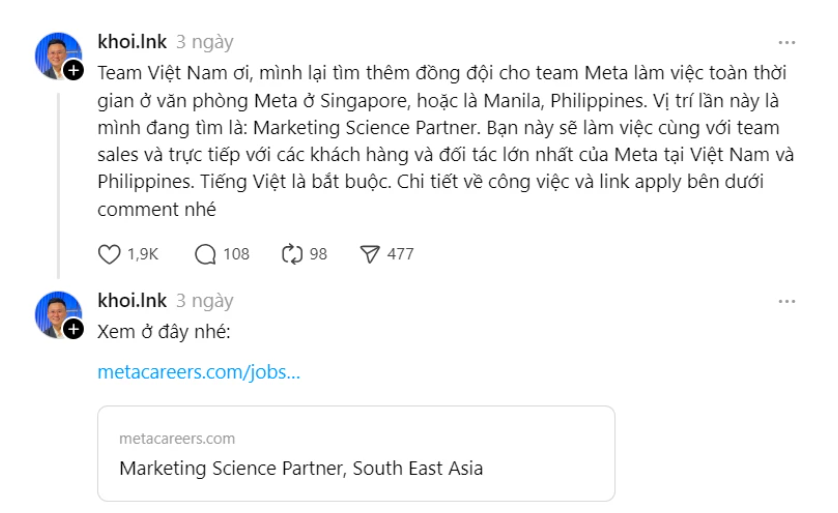Open more options for the reply post

point(787,301)
